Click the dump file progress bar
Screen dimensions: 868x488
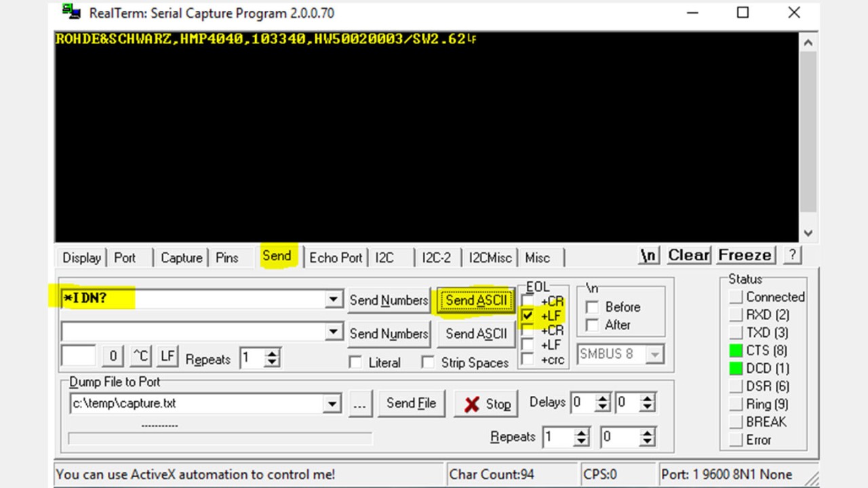[220, 439]
